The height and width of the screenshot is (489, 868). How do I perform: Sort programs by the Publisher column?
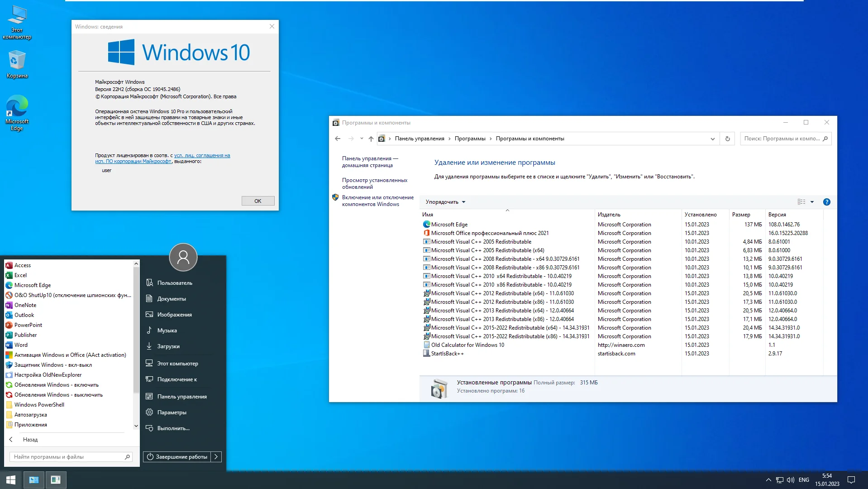(x=638, y=215)
